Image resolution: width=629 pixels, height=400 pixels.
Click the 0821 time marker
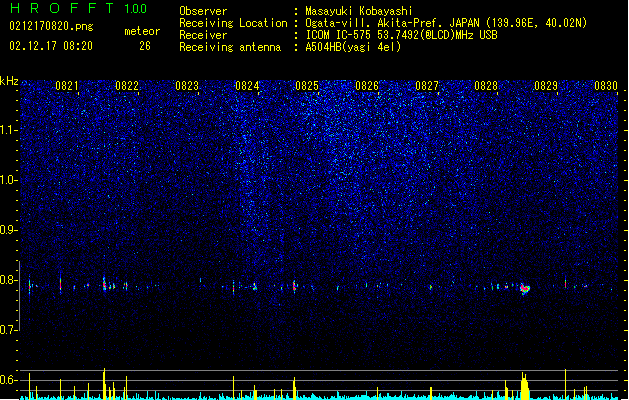click(x=67, y=86)
